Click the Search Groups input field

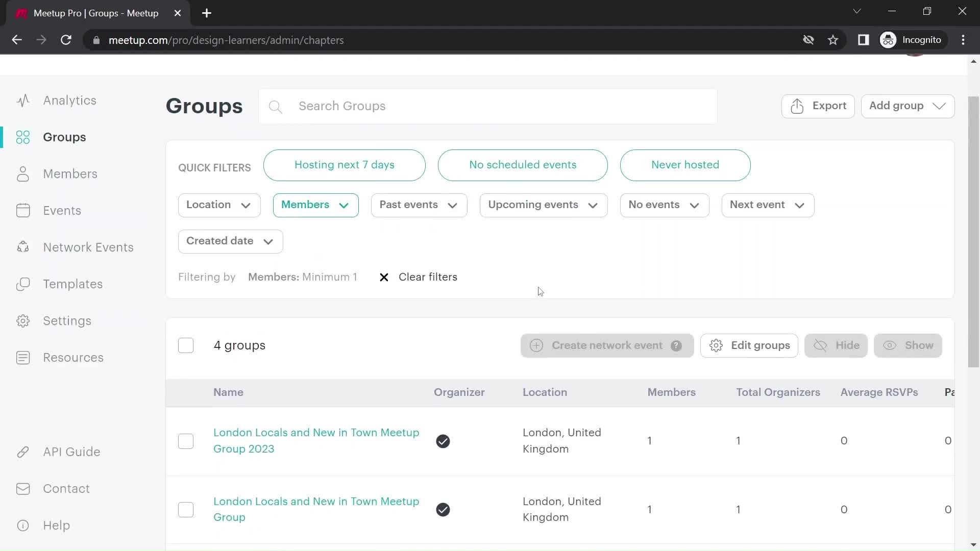pos(487,107)
